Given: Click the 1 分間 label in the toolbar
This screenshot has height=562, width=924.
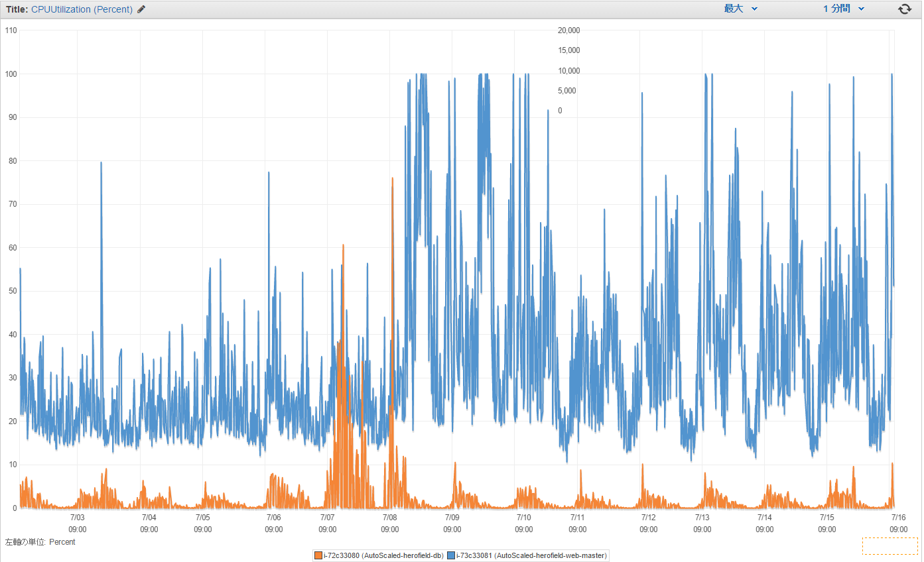Looking at the screenshot, I should (838, 9).
